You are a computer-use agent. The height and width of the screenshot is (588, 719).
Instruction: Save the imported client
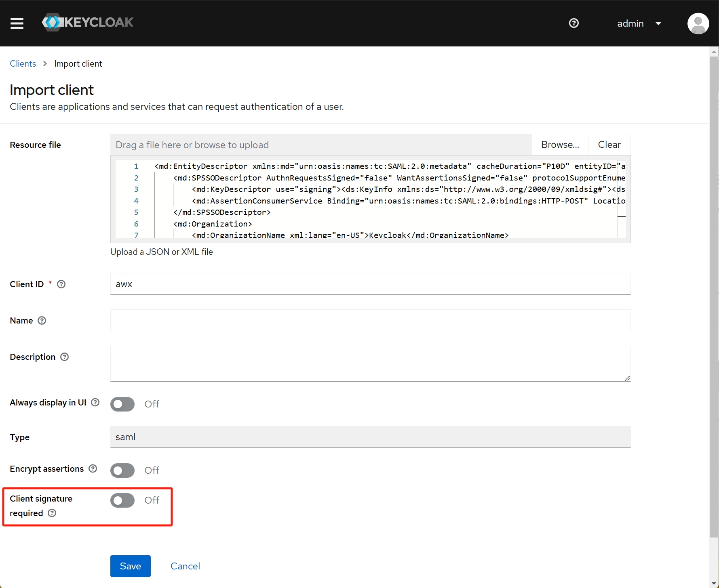[x=130, y=566]
